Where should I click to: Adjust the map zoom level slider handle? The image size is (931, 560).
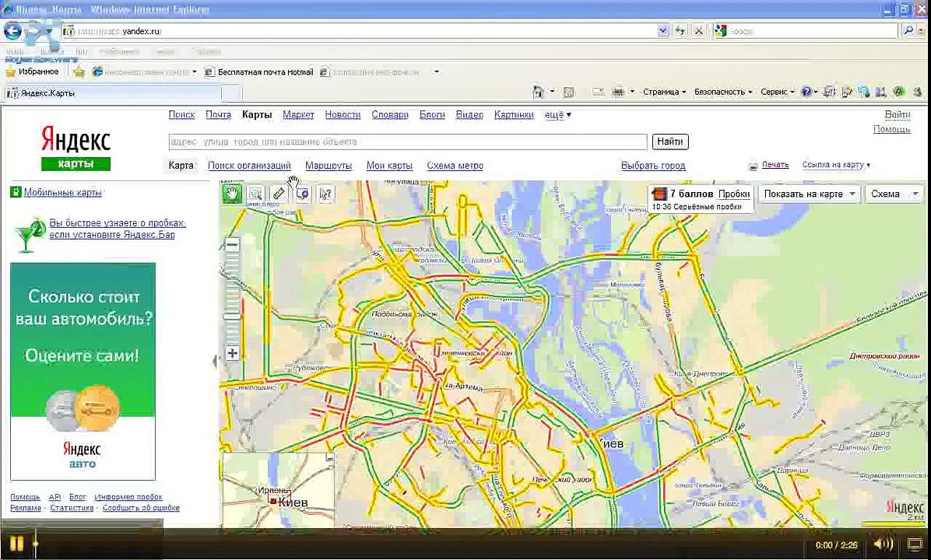coord(232,317)
